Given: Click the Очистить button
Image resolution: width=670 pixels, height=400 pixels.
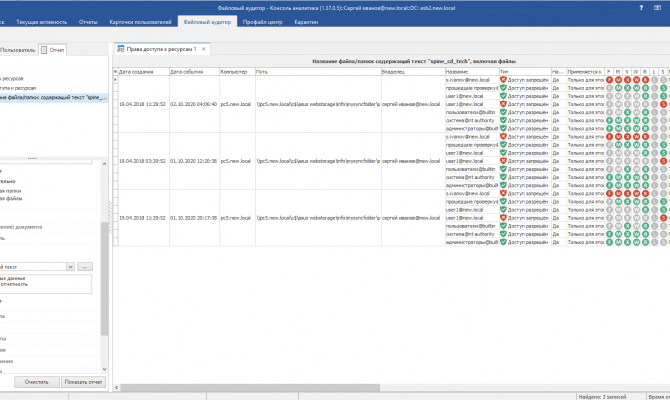Looking at the screenshot, I should point(37,382).
